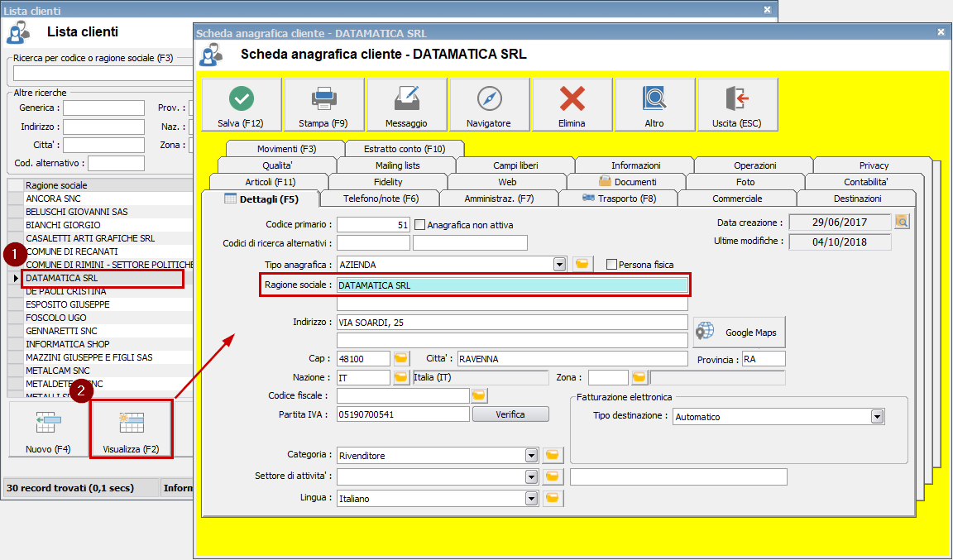Open folder lookup next to Cap field
The image size is (953, 560).
click(401, 359)
